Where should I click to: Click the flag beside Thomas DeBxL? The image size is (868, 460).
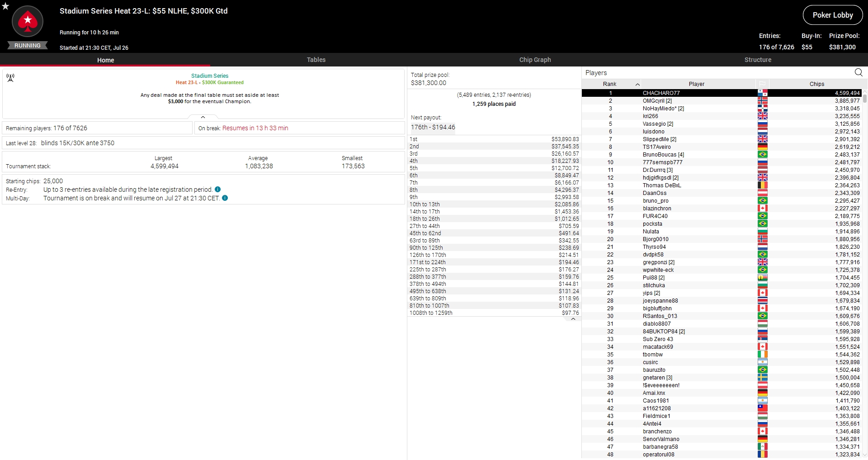tap(763, 185)
